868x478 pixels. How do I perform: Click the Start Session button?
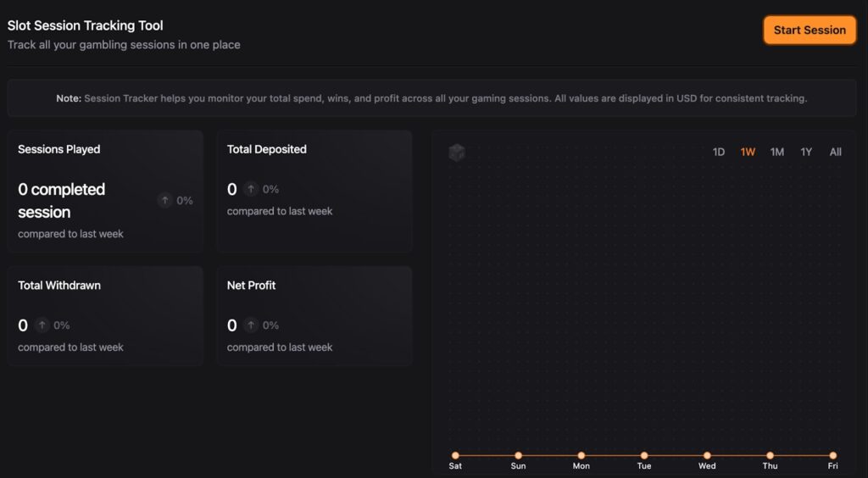click(810, 30)
